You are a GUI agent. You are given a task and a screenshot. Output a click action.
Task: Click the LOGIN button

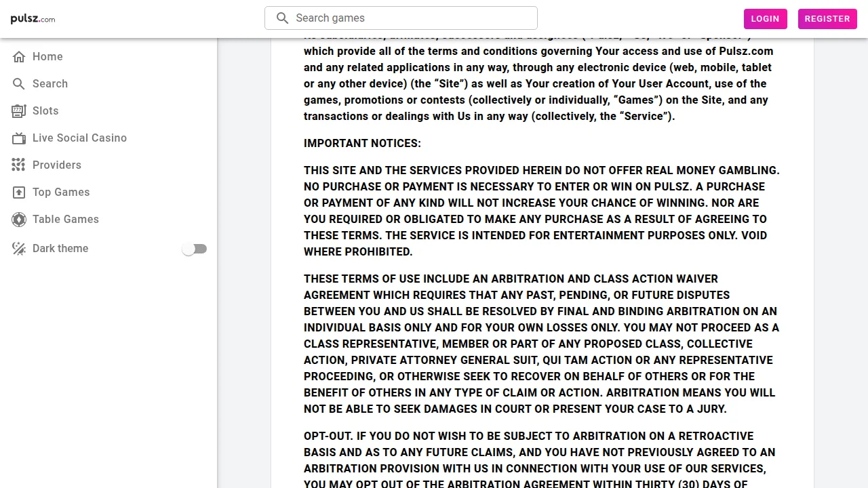click(765, 19)
